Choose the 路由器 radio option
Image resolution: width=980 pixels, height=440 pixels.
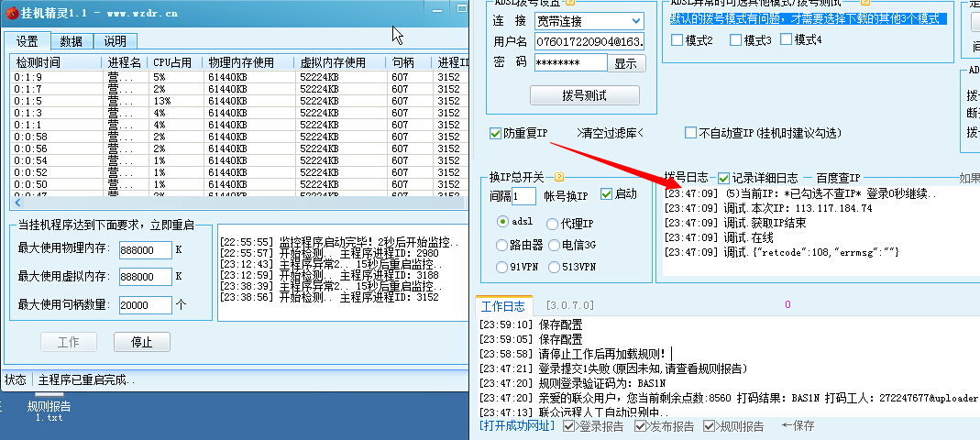click(x=501, y=245)
